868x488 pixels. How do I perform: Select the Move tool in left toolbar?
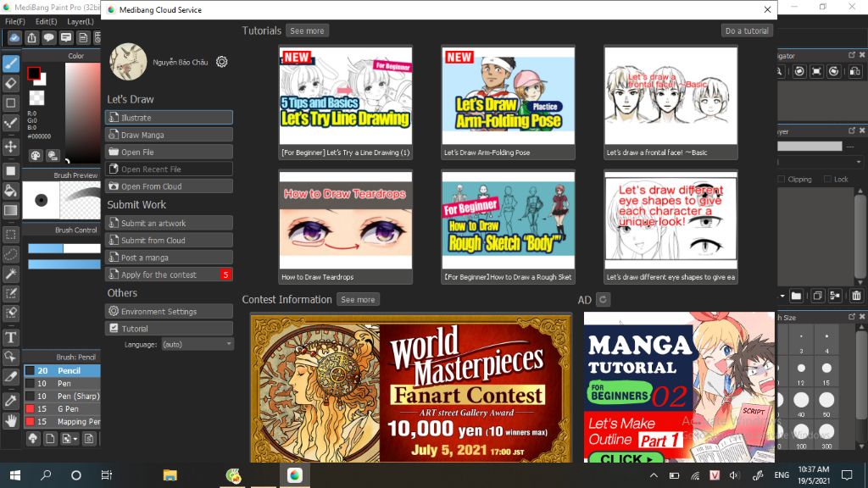pyautogui.click(x=10, y=147)
